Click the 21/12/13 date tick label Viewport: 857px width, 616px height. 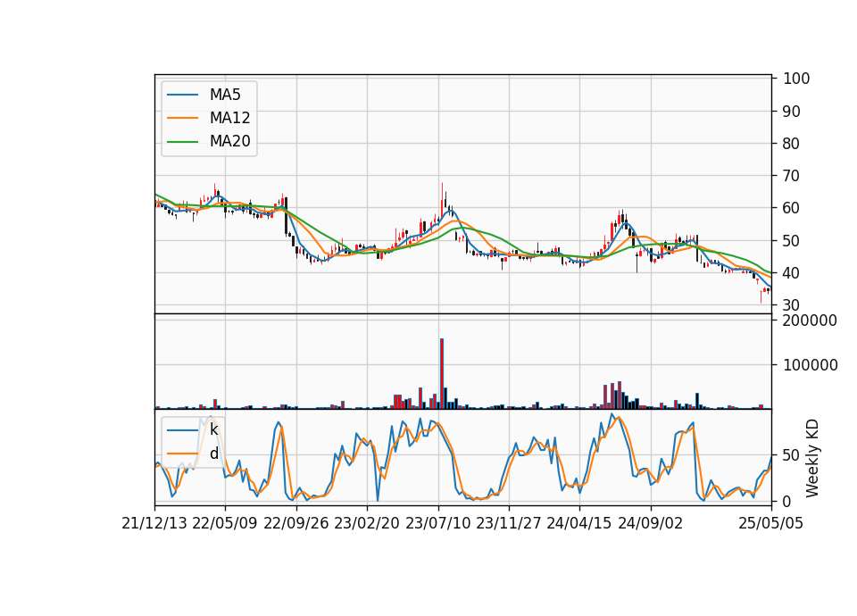[154, 524]
